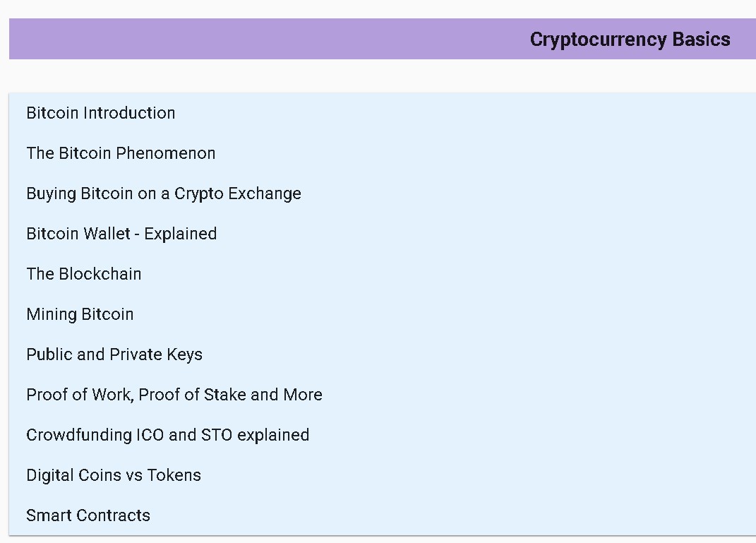Image resolution: width=756 pixels, height=543 pixels.
Task: Choose the crypto exchange buying topic
Action: pyautogui.click(x=164, y=193)
